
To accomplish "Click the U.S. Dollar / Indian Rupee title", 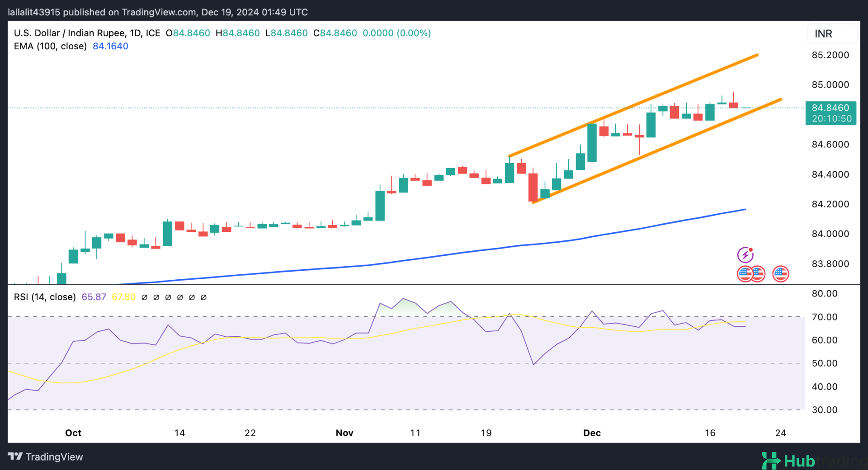I will [x=87, y=33].
